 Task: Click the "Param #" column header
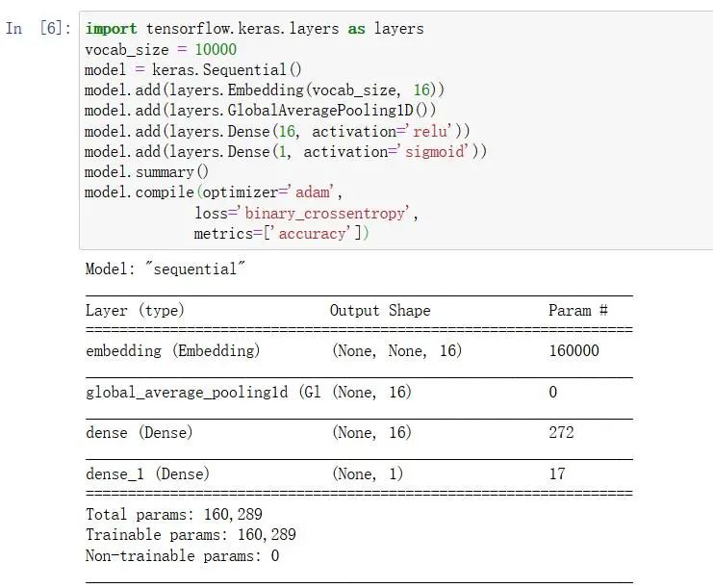[x=577, y=311]
